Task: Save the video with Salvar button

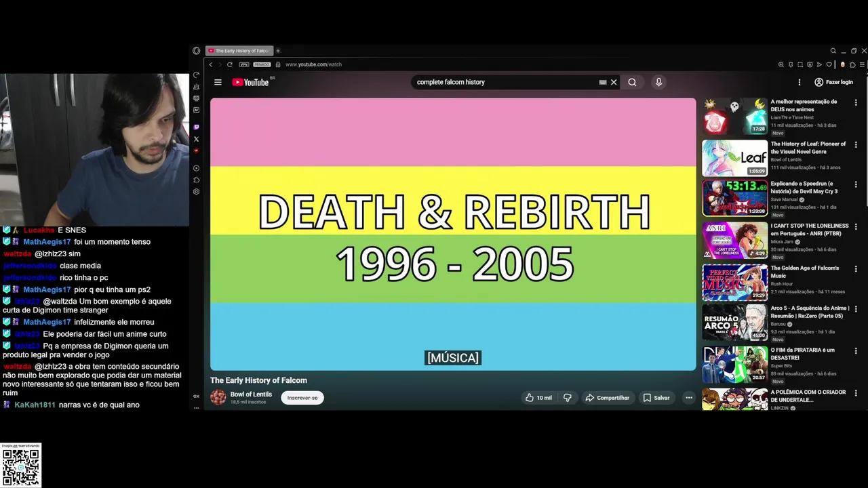Action: [656, 398]
